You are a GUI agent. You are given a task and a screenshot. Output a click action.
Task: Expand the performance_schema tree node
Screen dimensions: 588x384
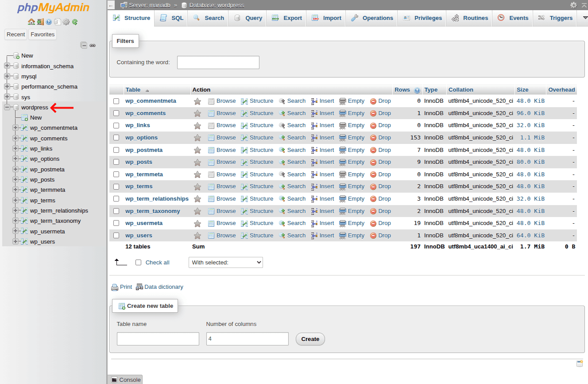click(x=7, y=86)
